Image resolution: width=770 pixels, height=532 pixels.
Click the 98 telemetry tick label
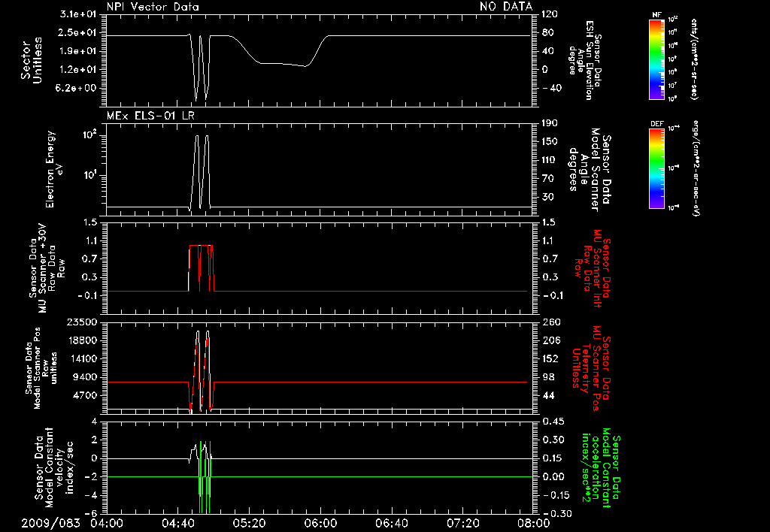[x=549, y=377]
